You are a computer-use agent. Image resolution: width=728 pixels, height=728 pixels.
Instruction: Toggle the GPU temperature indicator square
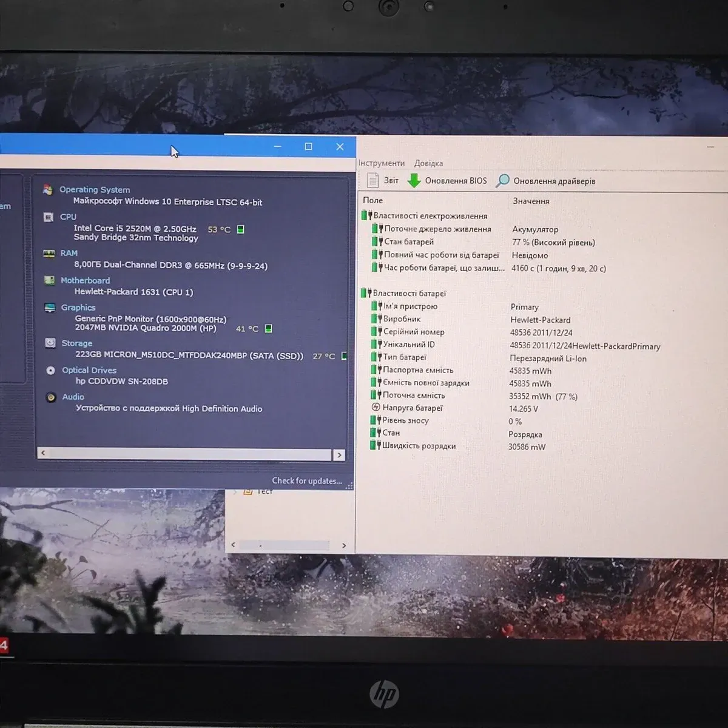[268, 328]
